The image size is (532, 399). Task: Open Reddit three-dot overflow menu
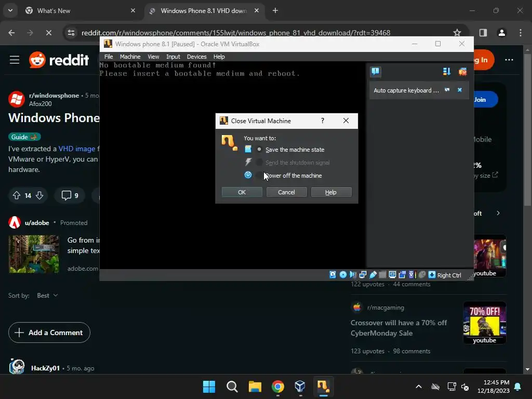point(509,60)
